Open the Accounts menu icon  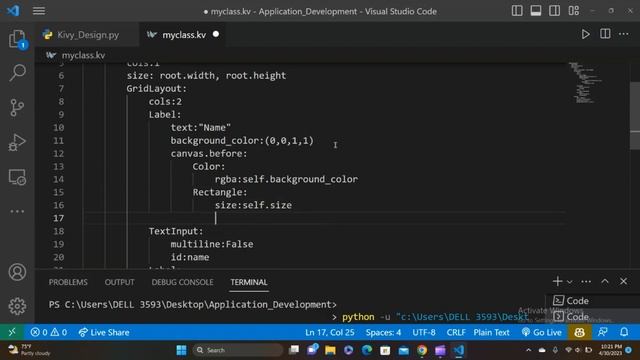(18, 272)
